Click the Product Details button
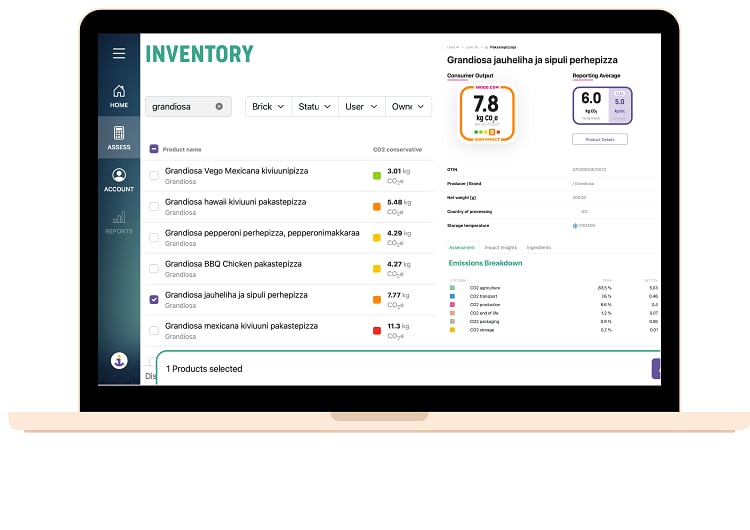Image resolution: width=750 pixels, height=530 pixels. pyautogui.click(x=600, y=139)
